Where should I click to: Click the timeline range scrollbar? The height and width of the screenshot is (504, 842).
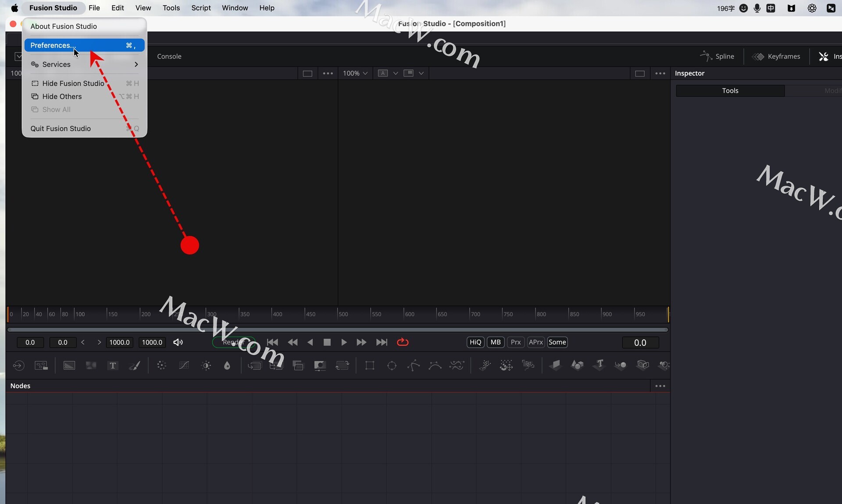[x=338, y=330]
